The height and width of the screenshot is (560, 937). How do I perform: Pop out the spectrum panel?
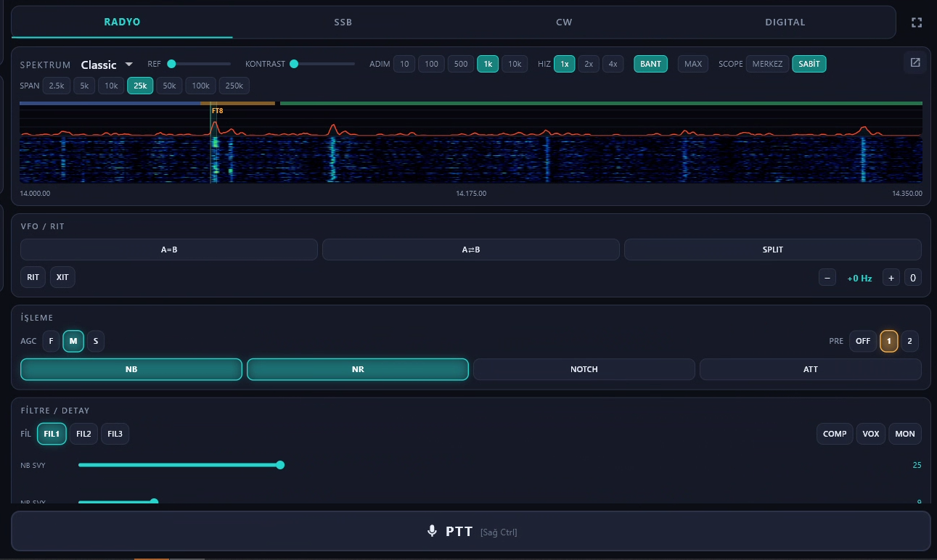point(915,63)
